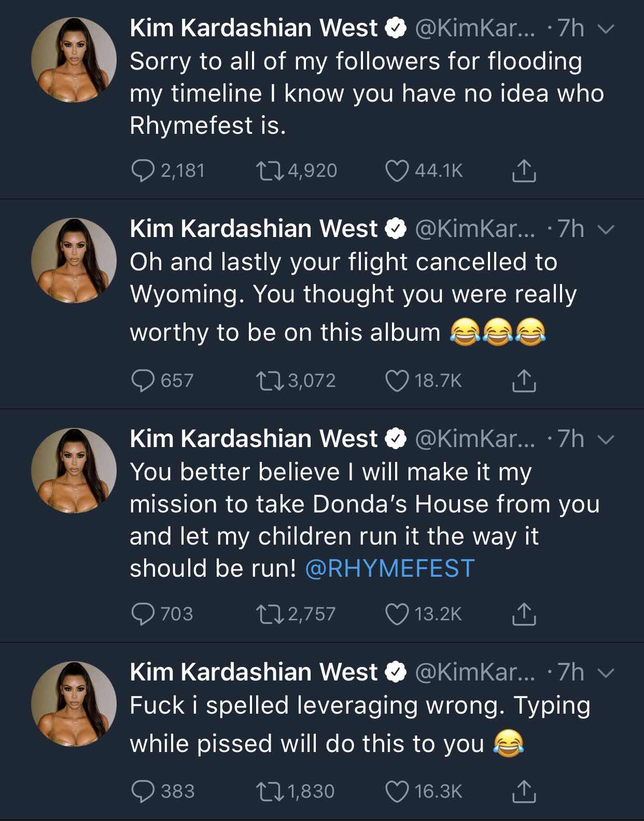Share the Donda's House tweet
Image resolution: width=644 pixels, height=821 pixels.
point(524,614)
